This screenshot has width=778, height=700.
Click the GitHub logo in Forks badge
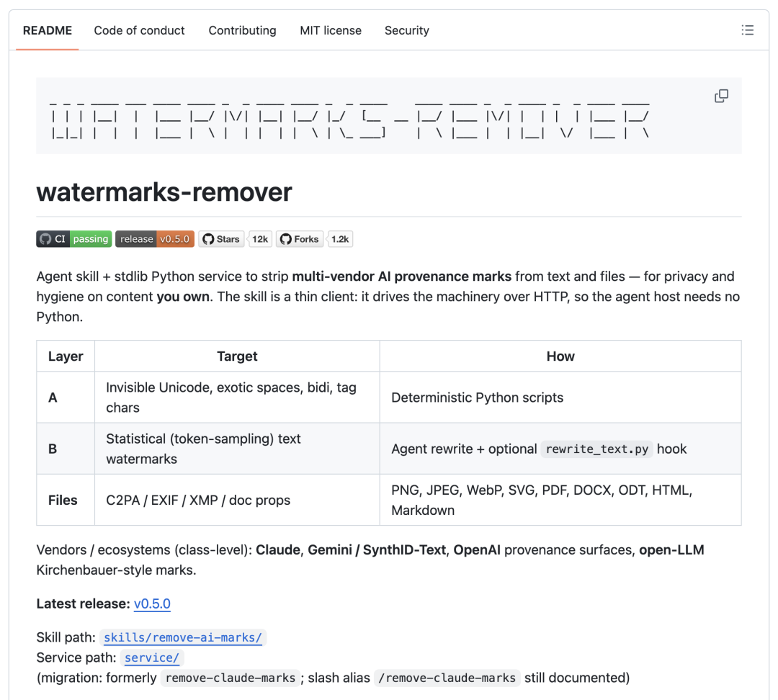click(286, 239)
